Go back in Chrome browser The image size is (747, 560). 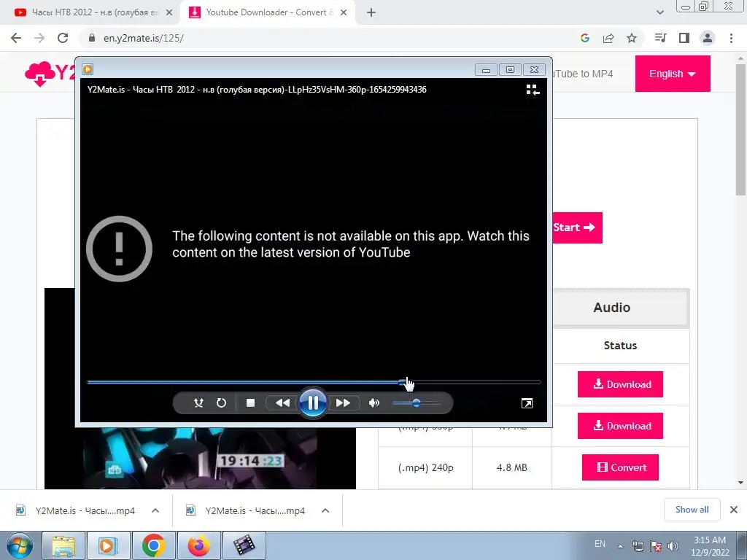tap(16, 38)
